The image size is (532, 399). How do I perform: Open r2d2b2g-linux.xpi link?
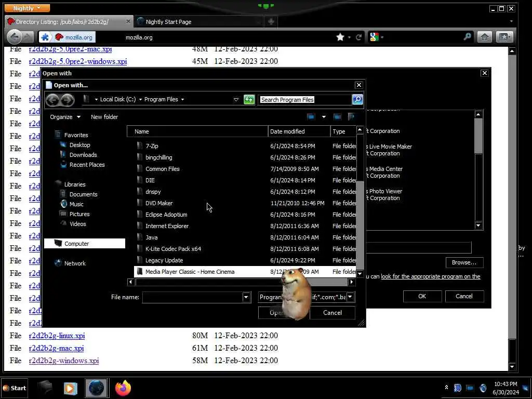coord(57,336)
